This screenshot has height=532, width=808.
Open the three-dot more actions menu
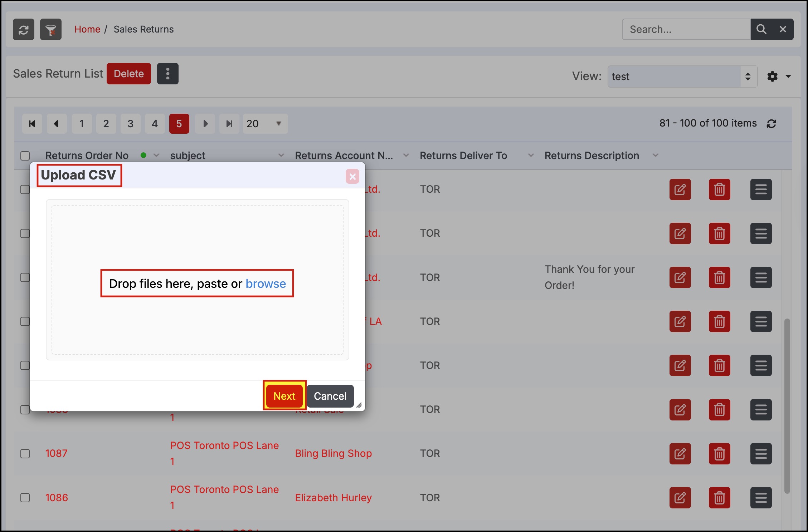pos(167,74)
